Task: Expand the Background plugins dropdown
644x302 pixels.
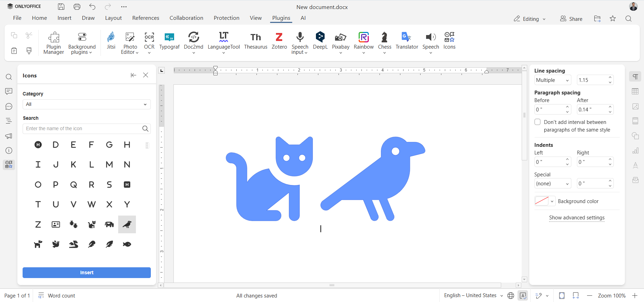Action: click(x=82, y=43)
